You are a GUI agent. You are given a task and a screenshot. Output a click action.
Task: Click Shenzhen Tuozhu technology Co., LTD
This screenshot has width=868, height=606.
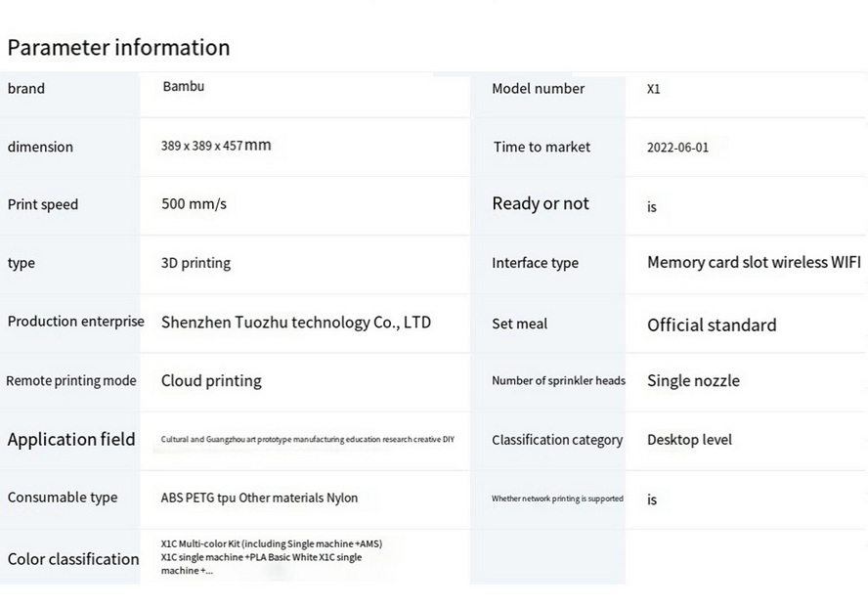(295, 322)
